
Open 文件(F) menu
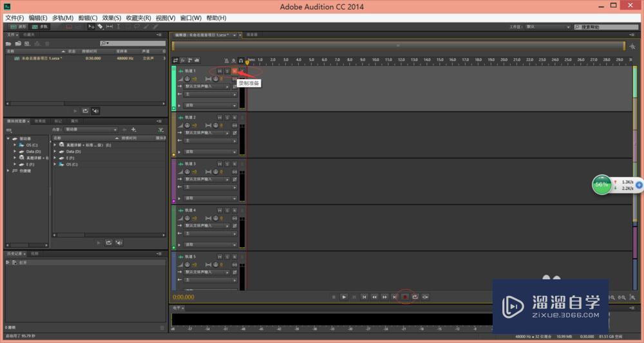point(15,18)
